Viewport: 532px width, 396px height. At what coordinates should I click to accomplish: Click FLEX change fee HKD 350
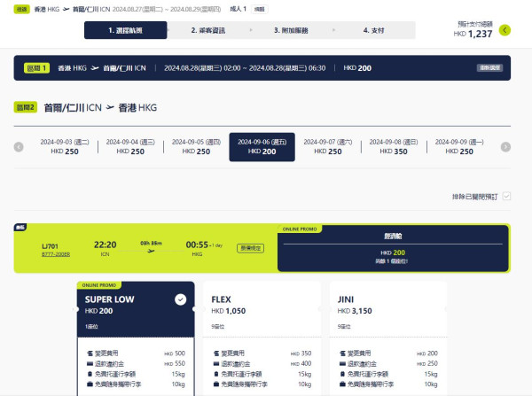[x=301, y=353]
